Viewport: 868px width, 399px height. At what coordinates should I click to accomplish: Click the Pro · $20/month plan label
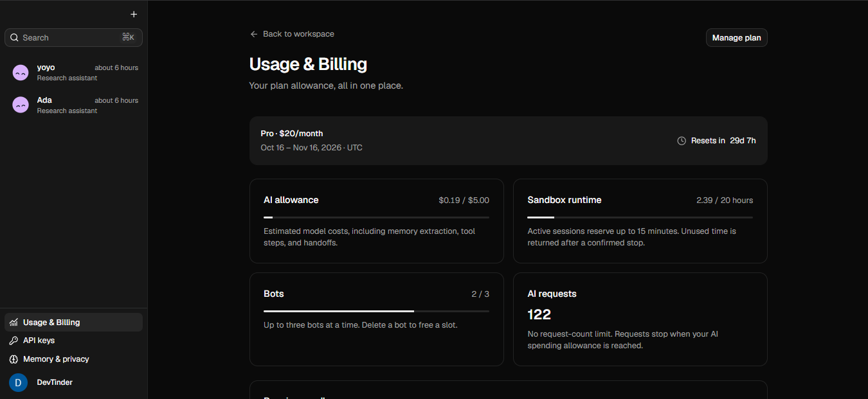point(292,134)
